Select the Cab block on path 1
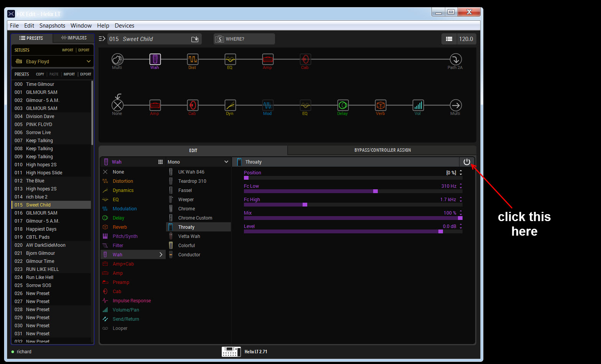 point(305,59)
